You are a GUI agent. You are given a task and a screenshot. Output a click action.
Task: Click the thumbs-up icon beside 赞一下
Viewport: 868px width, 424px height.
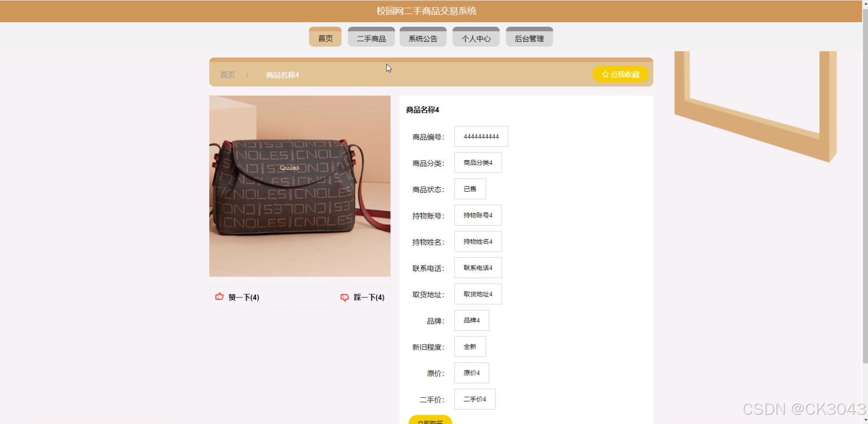tap(219, 297)
